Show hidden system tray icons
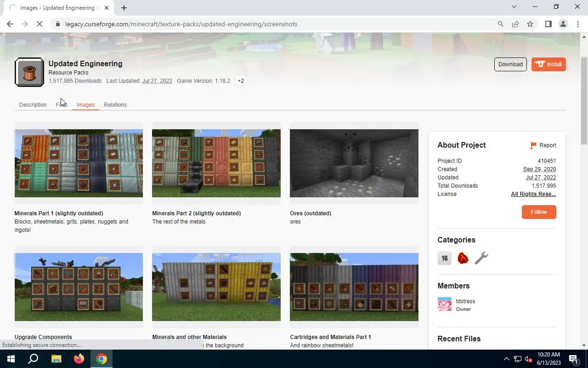The height and width of the screenshot is (368, 588). coord(507,359)
